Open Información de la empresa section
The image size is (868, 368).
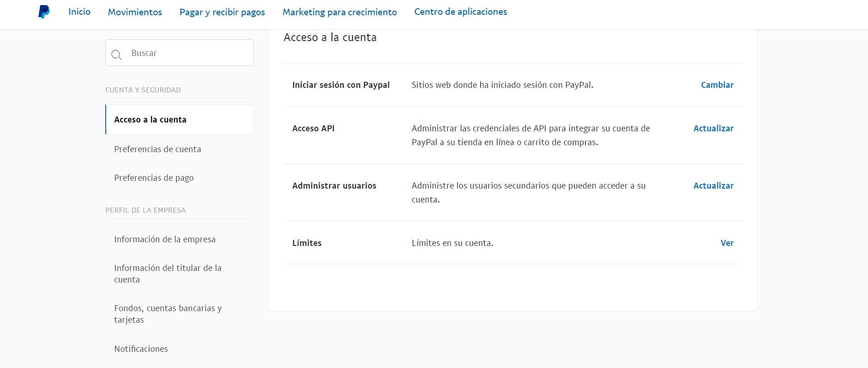click(x=165, y=239)
